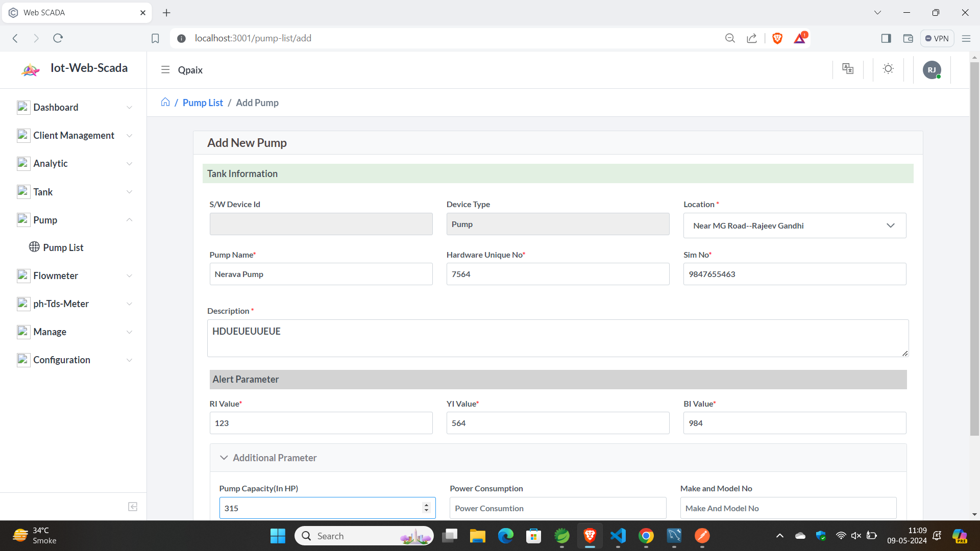The image size is (980, 551).
Task: Click into the Description text area
Action: (x=557, y=338)
